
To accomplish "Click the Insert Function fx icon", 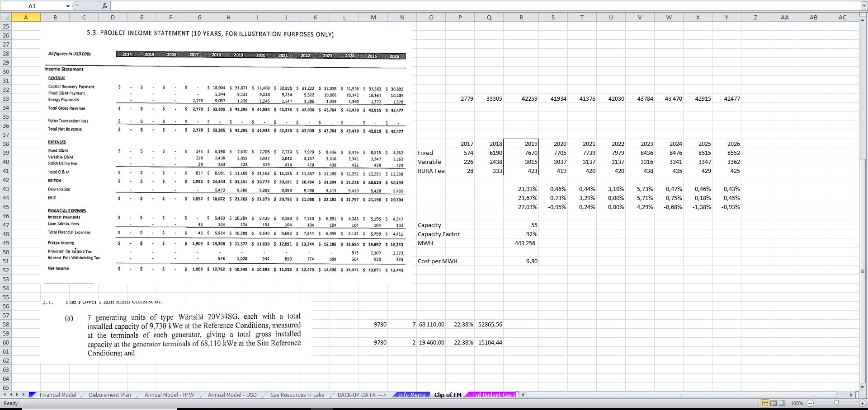I will click(104, 6).
